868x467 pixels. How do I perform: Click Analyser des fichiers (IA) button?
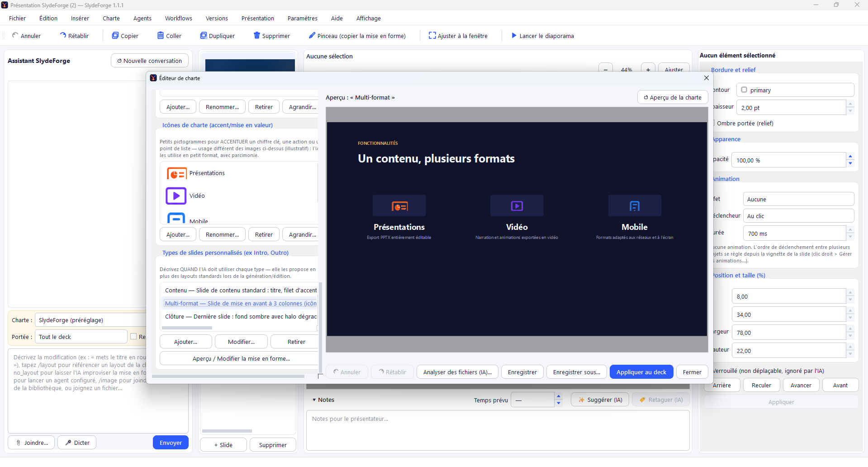tap(457, 372)
